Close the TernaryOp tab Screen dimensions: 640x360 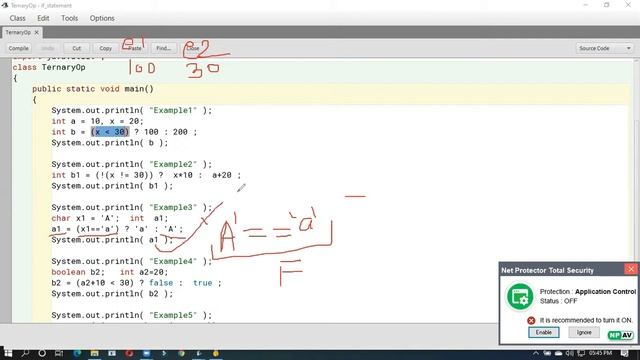[36, 32]
